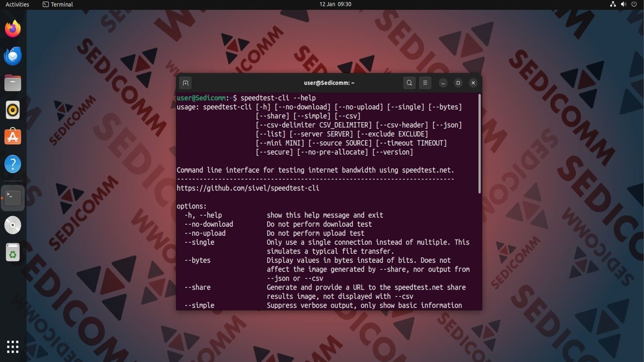Click the terminal search icon
644x362 pixels.
[x=409, y=83]
